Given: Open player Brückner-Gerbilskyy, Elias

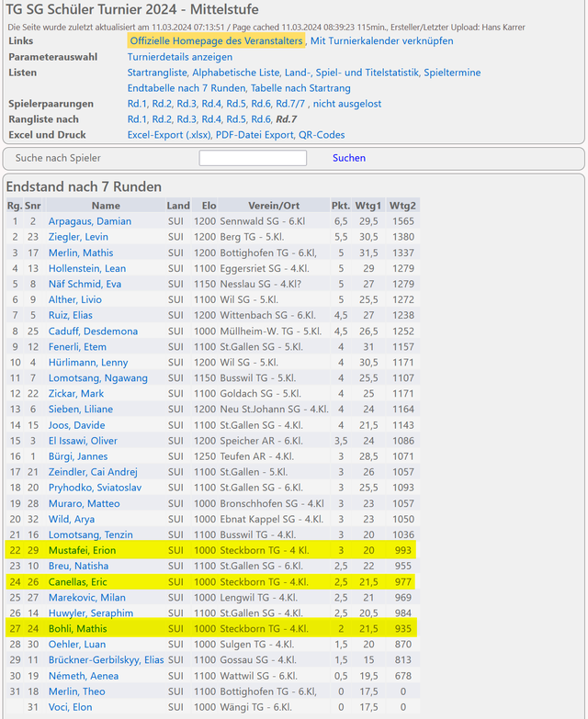Looking at the screenshot, I should coord(106,660).
